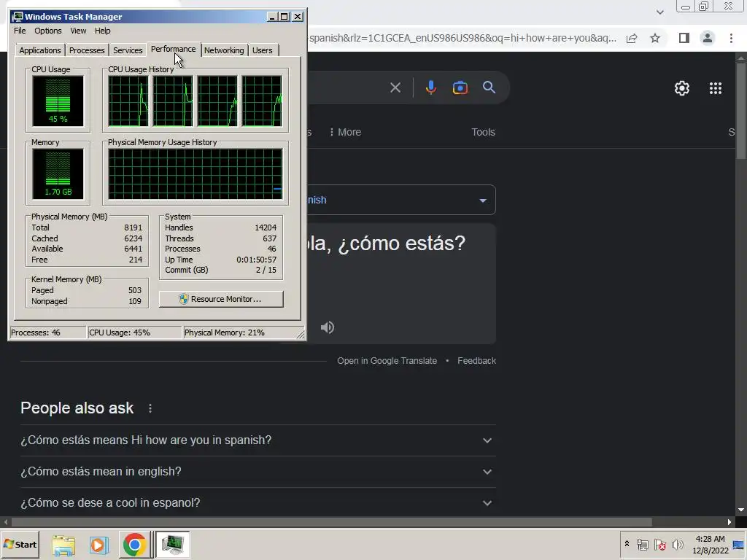Click the volume speaker tray icon

click(x=677, y=544)
